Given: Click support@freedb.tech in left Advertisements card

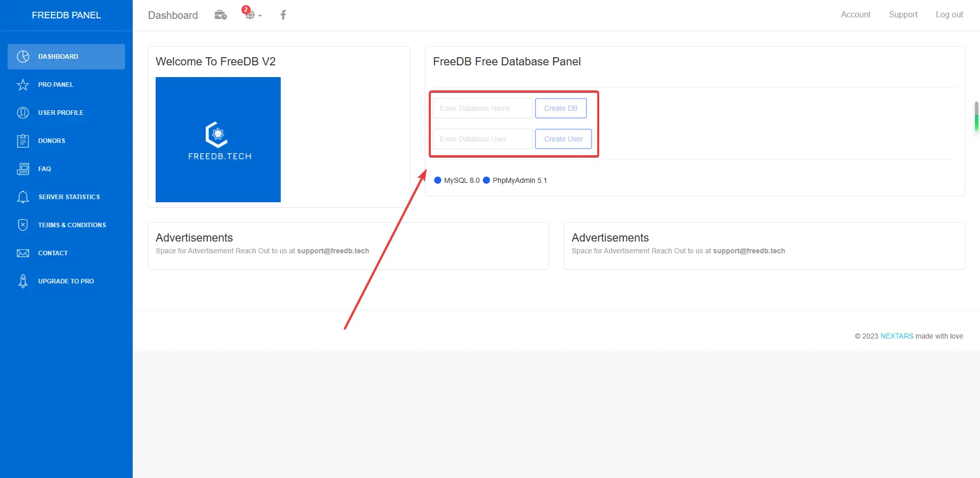Looking at the screenshot, I should [333, 251].
